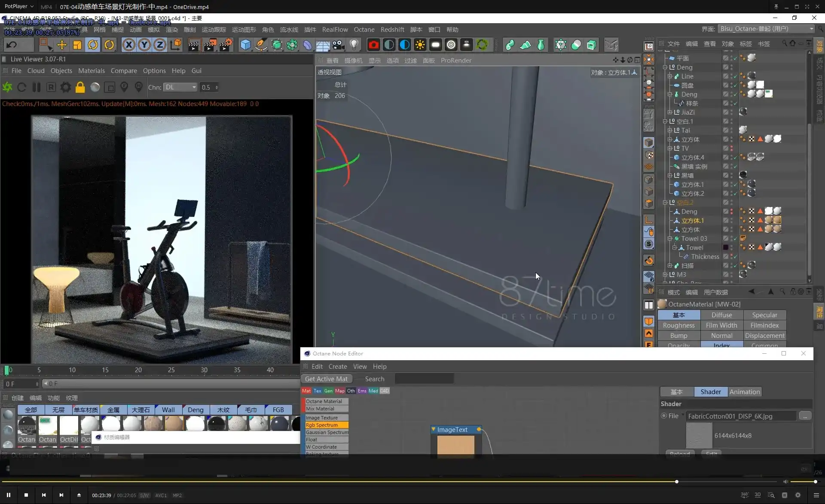Click the Octane daylight sun icon in toolbar
This screenshot has height=504, width=825.
coord(420,44)
